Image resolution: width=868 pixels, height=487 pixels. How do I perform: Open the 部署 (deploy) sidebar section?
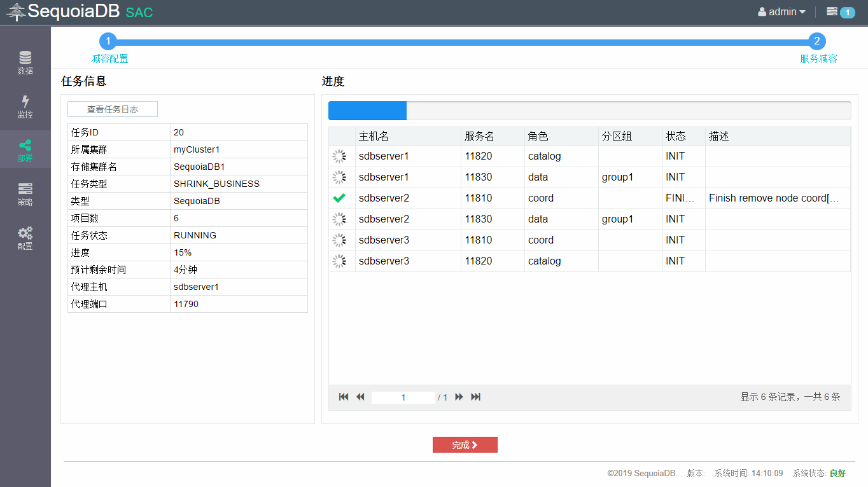25,151
